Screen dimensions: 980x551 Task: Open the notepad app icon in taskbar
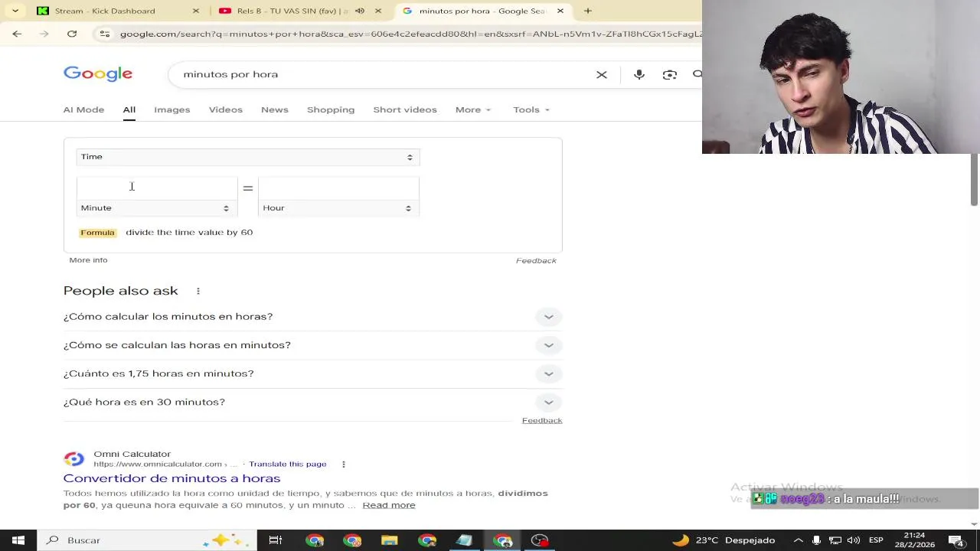point(464,540)
